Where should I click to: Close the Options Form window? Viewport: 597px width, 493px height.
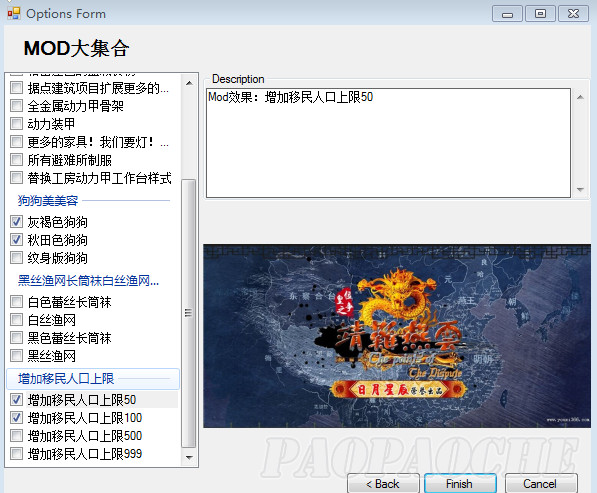(573, 14)
